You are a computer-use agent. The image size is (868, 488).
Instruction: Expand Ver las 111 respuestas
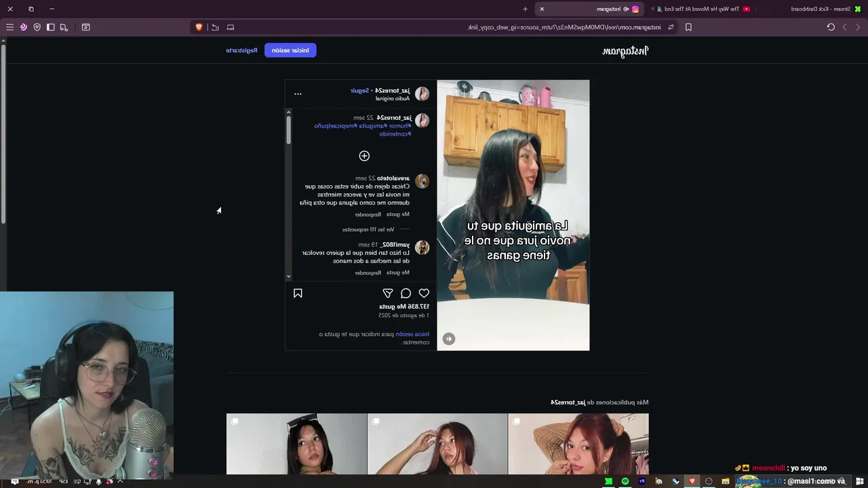click(368, 230)
